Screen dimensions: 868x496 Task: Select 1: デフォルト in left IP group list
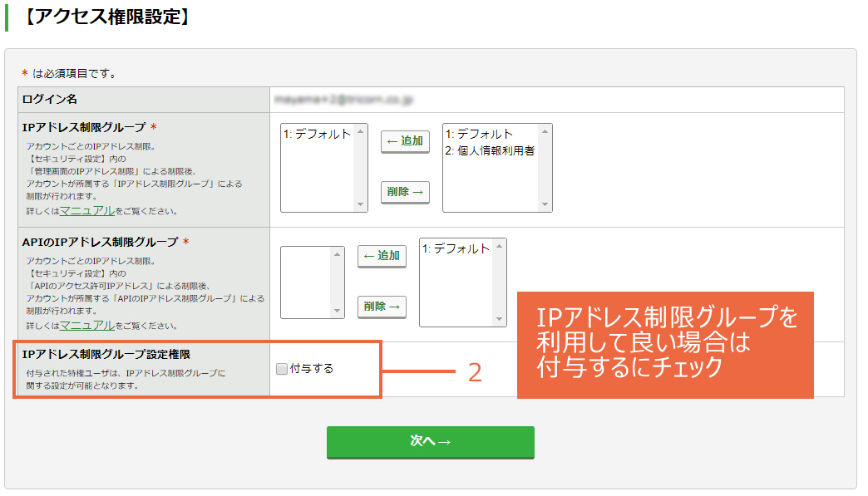pyautogui.click(x=318, y=134)
